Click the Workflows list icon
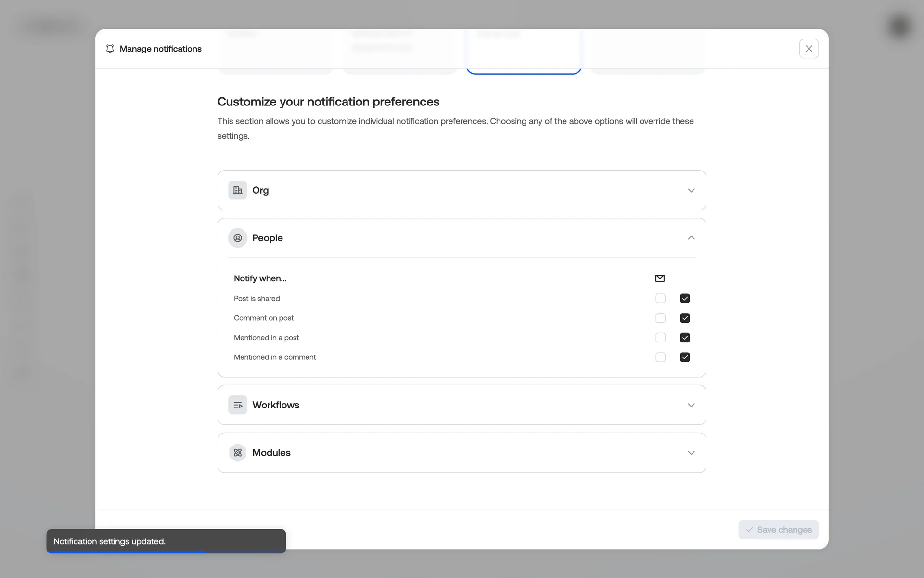924x578 pixels. point(237,405)
